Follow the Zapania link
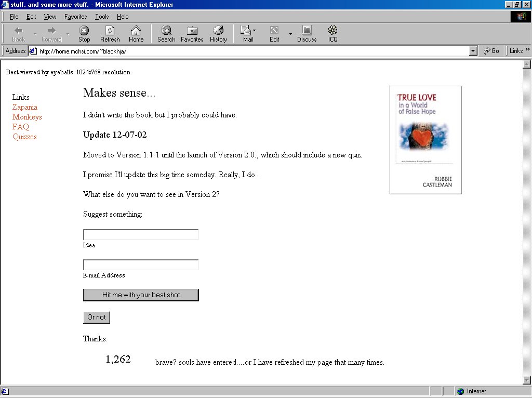Viewport: 532px width, 398px height. (25, 107)
